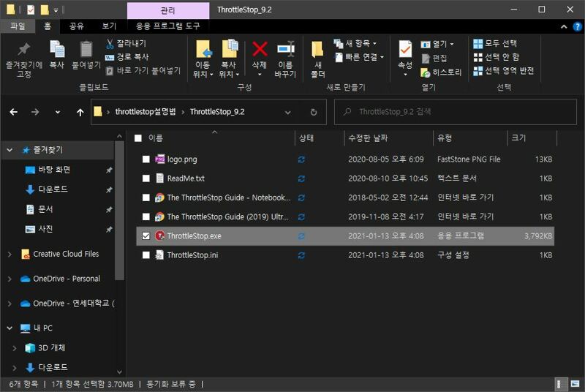Check the ThrottleStop.ini checkbox
Viewport: 585px width, 392px height.
pos(146,255)
